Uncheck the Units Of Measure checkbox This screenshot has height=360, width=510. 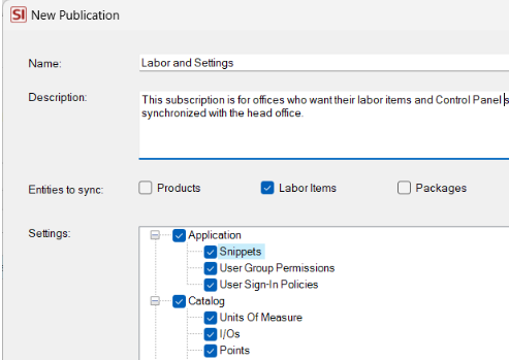(x=210, y=318)
